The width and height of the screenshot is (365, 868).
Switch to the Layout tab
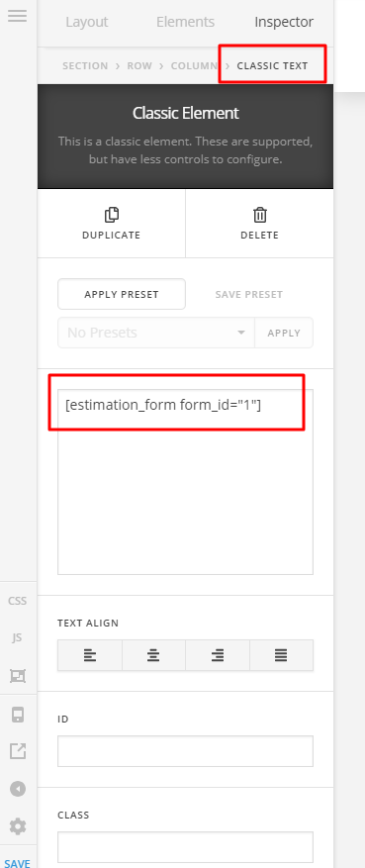pyautogui.click(x=87, y=22)
